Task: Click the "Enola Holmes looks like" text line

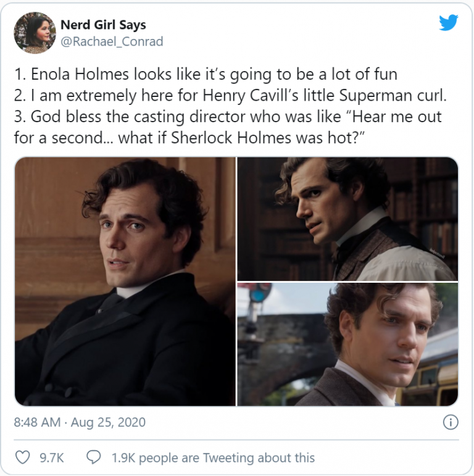Action: (206, 75)
